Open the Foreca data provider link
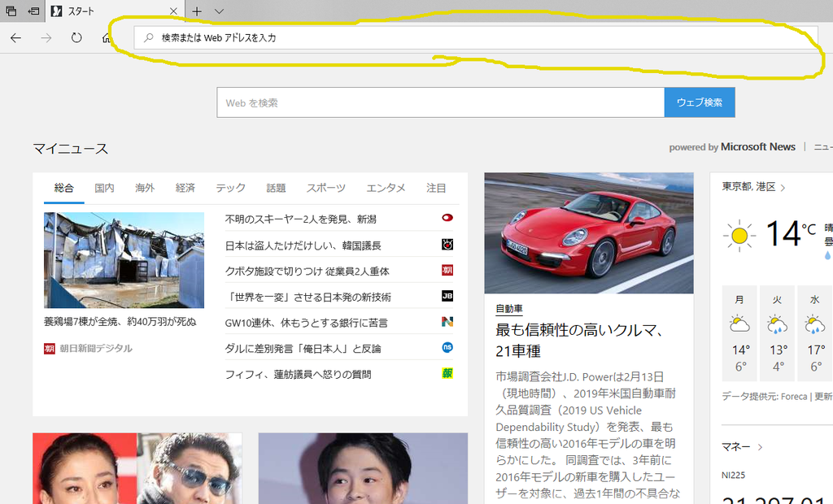Image resolution: width=833 pixels, height=504 pixels. [x=794, y=396]
